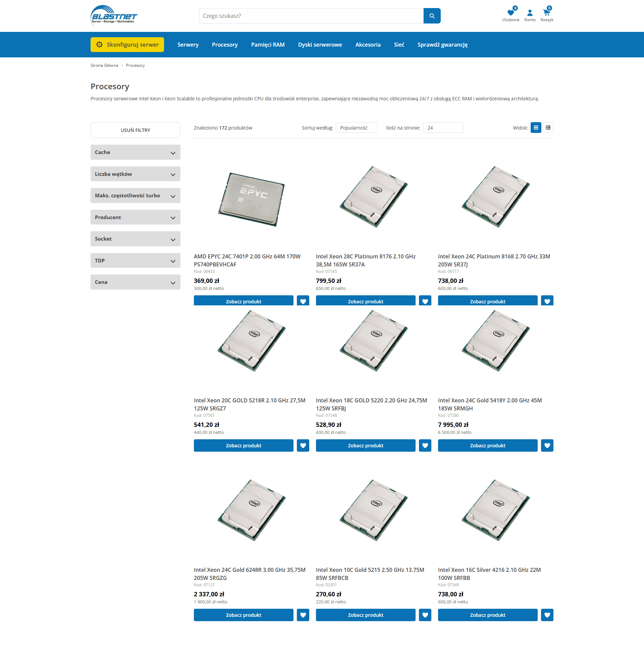Expand Maks. częstotliwość turbo filter

tap(136, 196)
